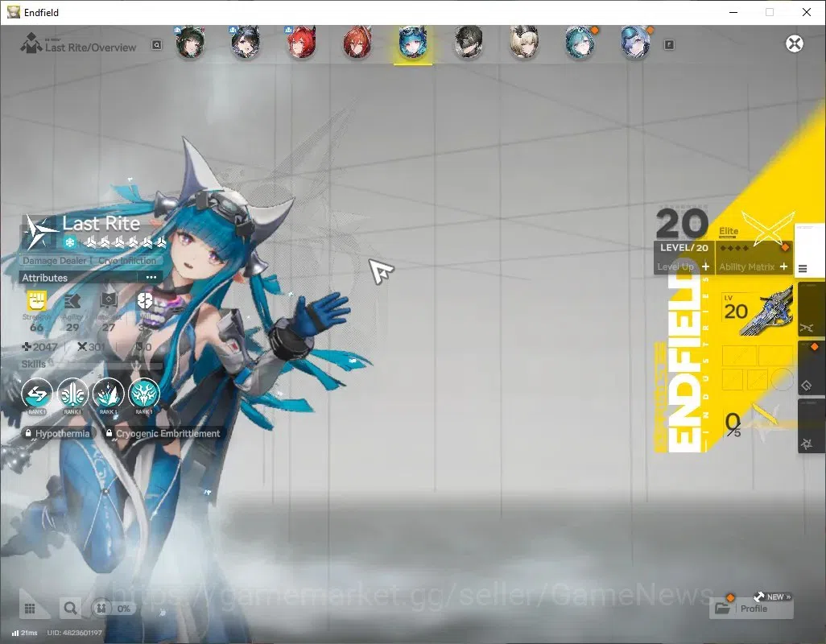Viewport: 826px width, 644px height.
Task: Click the E next-operator key hint
Action: (x=669, y=45)
